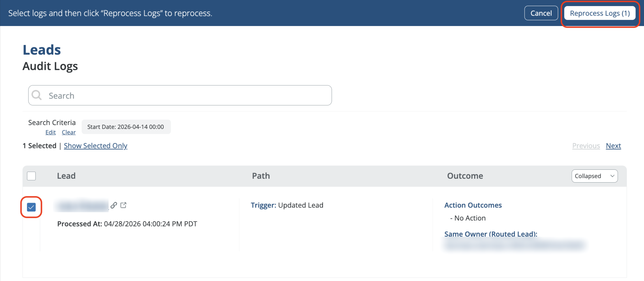Click the Leads page title
644x281 pixels.
(x=42, y=50)
